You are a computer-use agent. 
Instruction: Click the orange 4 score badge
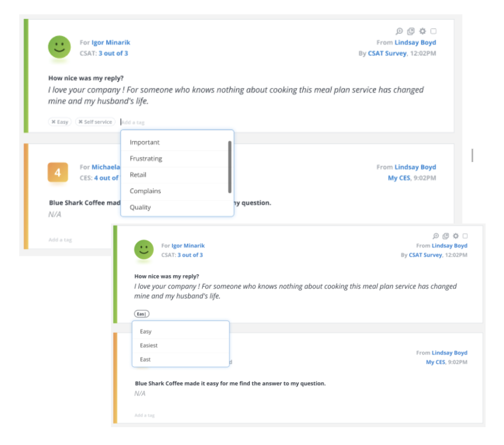click(58, 172)
